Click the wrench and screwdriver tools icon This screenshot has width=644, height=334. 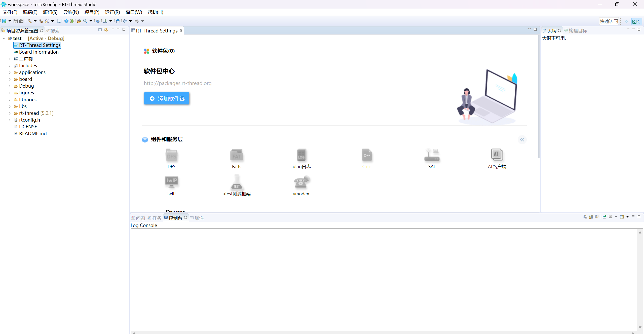tap(47, 21)
